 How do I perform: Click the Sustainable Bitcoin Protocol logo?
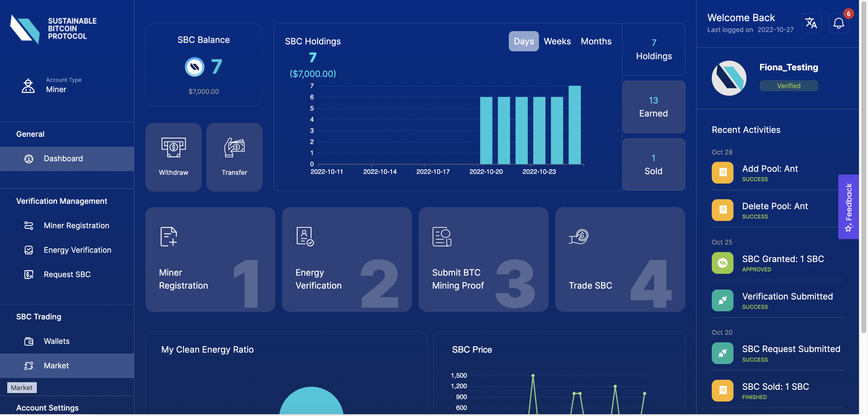click(54, 29)
